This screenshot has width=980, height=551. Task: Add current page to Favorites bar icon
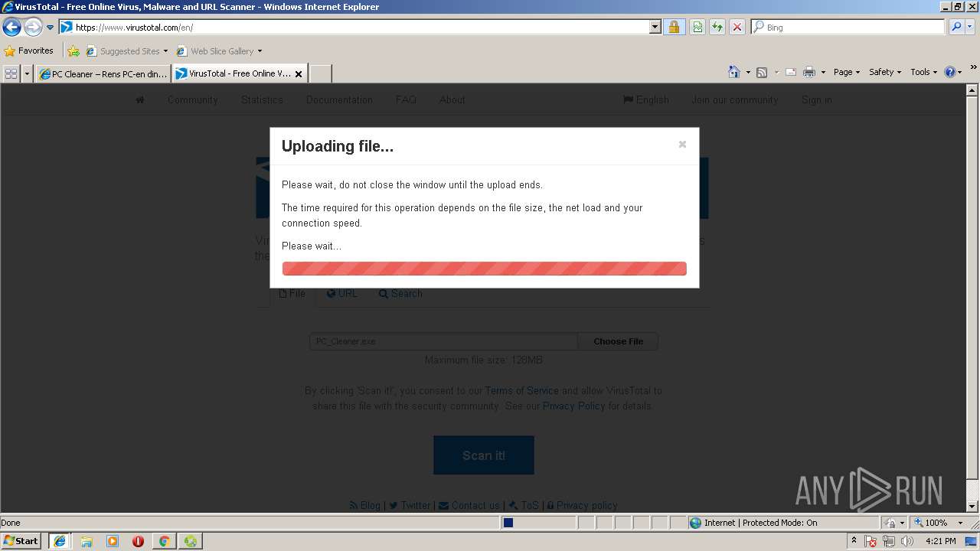click(x=73, y=51)
